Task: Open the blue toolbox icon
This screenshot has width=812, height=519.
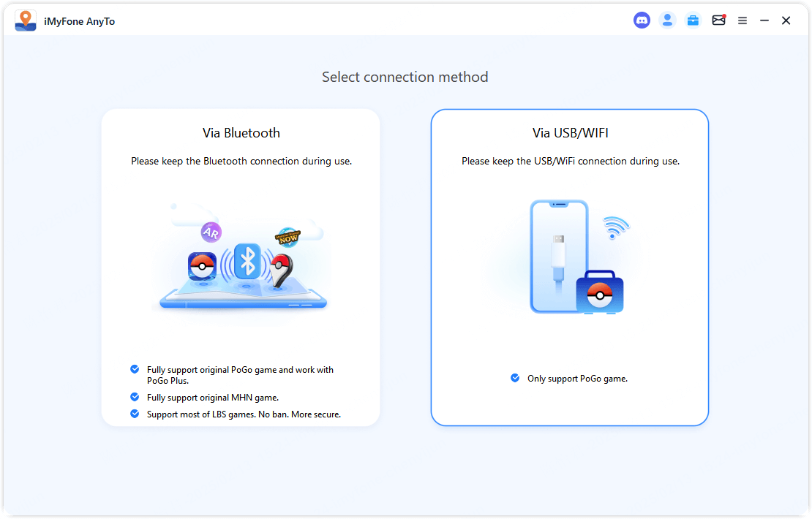Action: coord(693,20)
